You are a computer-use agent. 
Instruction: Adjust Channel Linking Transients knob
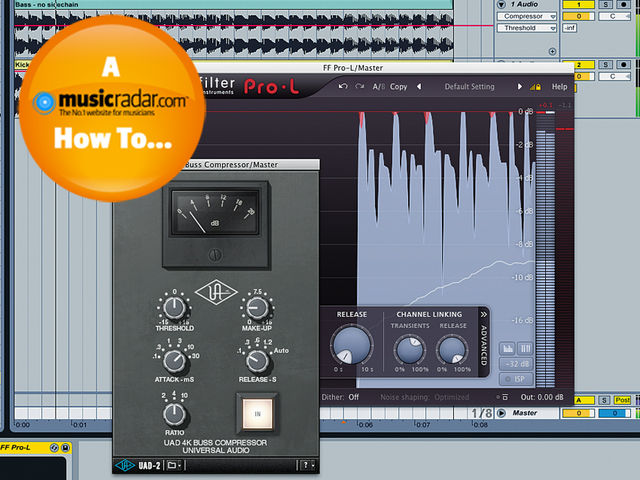[409, 350]
